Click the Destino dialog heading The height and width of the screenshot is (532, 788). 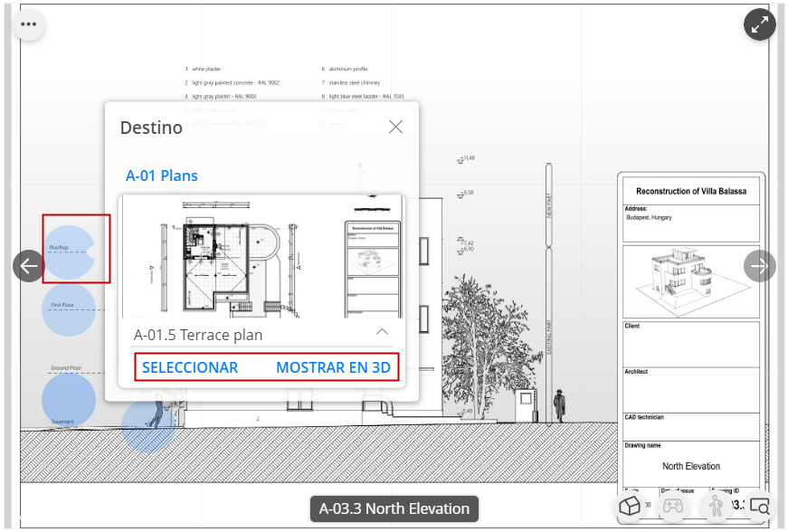pyautogui.click(x=151, y=128)
